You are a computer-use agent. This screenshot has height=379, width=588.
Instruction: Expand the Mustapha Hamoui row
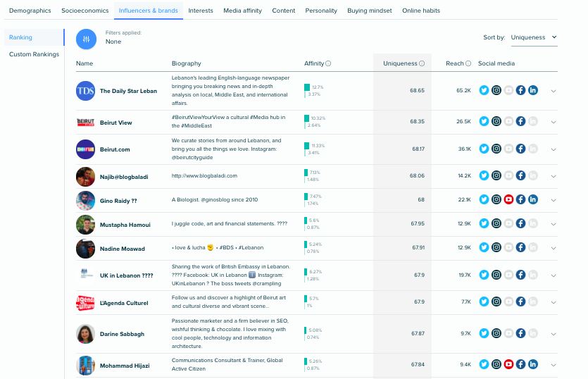point(553,224)
